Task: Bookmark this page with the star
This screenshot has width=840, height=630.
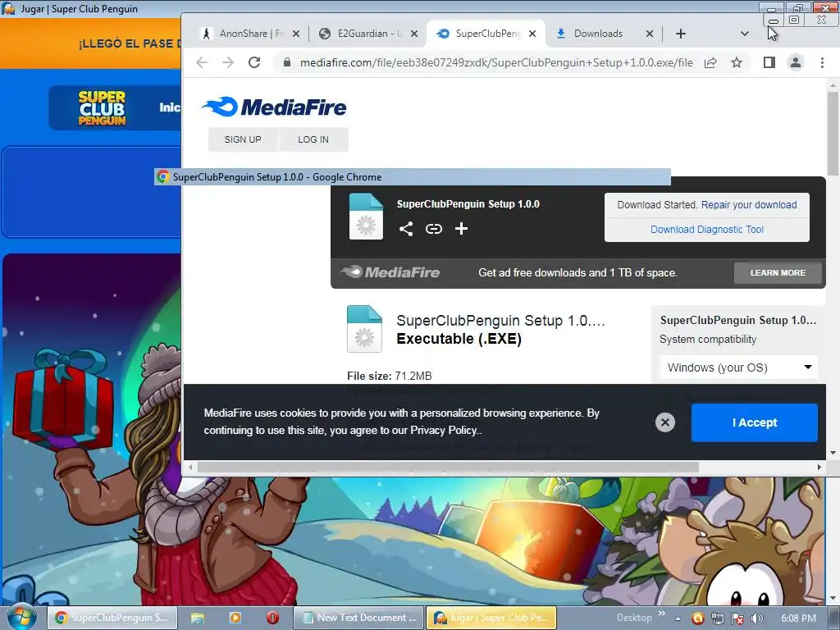Action: [737, 62]
